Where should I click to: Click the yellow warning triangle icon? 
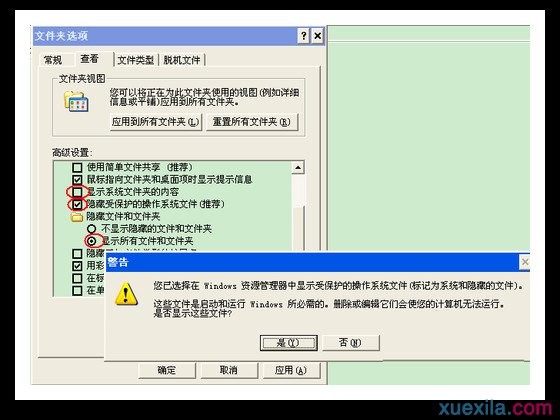[x=126, y=294]
